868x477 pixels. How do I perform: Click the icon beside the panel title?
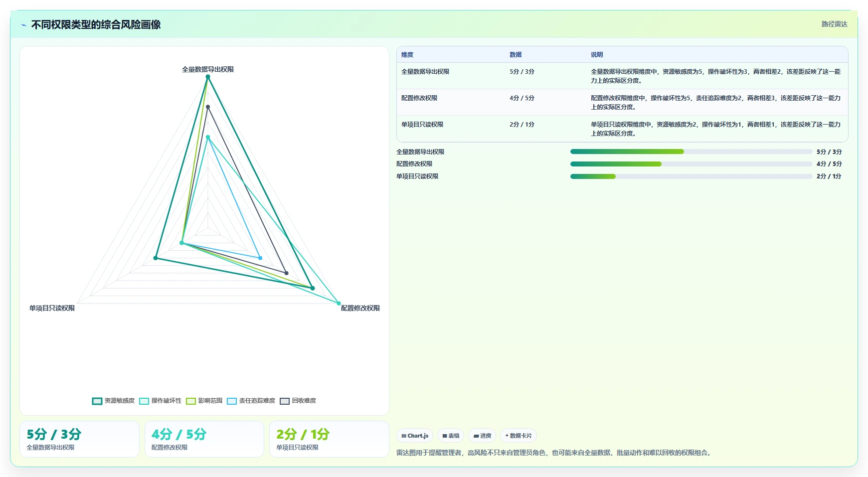pyautogui.click(x=23, y=25)
